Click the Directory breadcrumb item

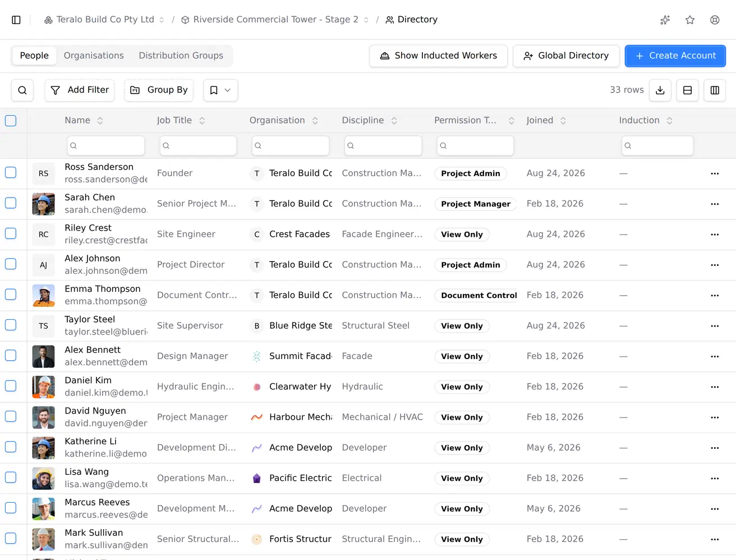coord(411,20)
